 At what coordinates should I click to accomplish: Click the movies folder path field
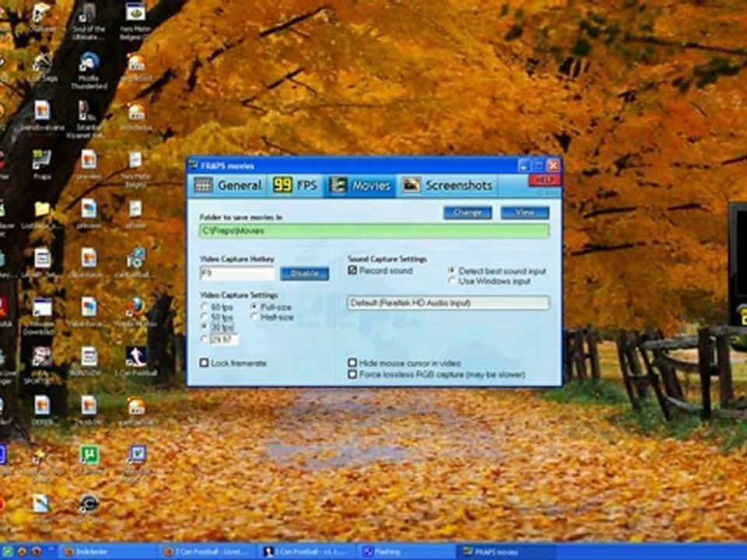coord(374,231)
